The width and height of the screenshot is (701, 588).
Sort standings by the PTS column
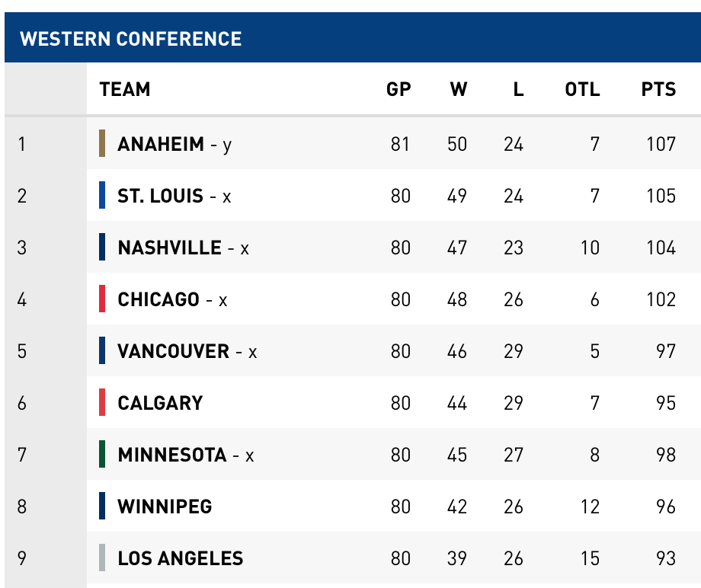pyautogui.click(x=658, y=89)
